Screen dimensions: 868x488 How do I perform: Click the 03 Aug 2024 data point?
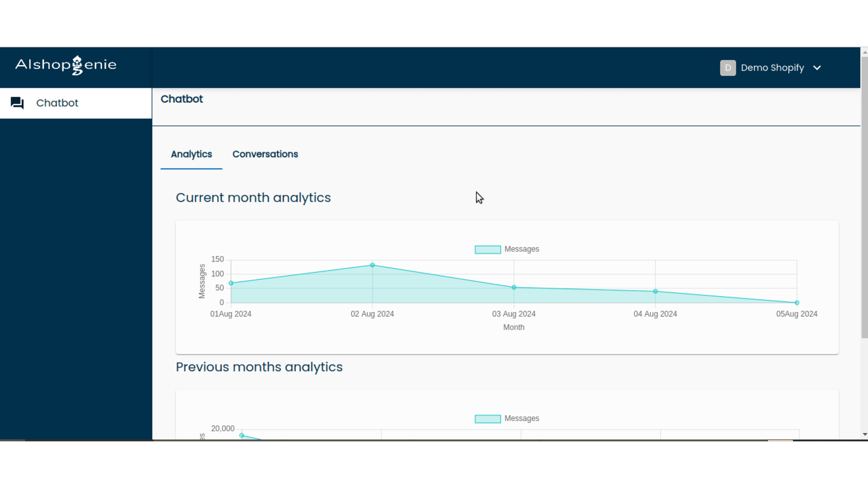point(514,287)
